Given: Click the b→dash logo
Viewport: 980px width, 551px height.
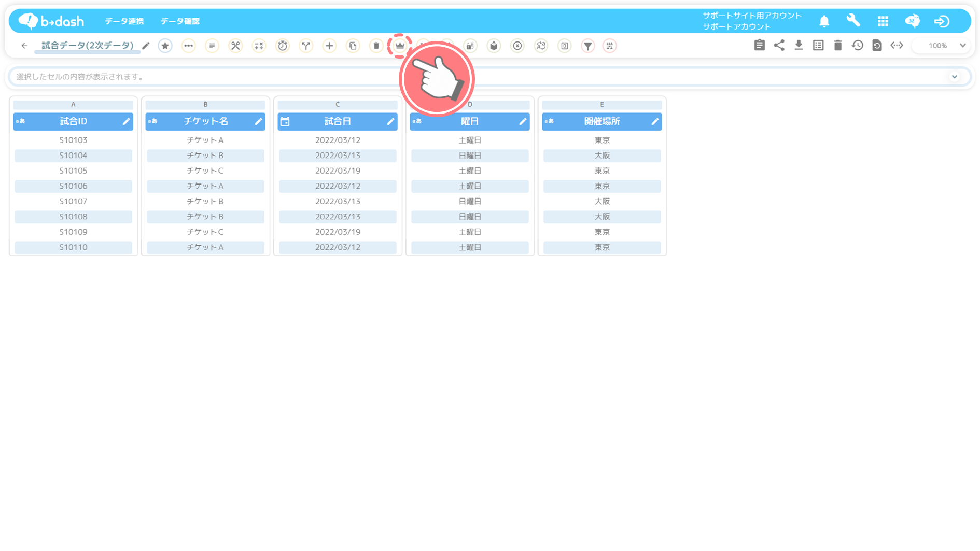Looking at the screenshot, I should [x=51, y=21].
